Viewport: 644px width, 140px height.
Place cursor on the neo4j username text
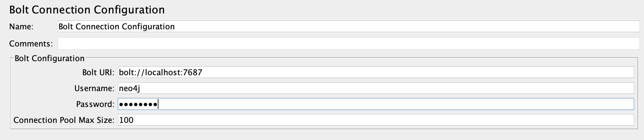(x=129, y=88)
